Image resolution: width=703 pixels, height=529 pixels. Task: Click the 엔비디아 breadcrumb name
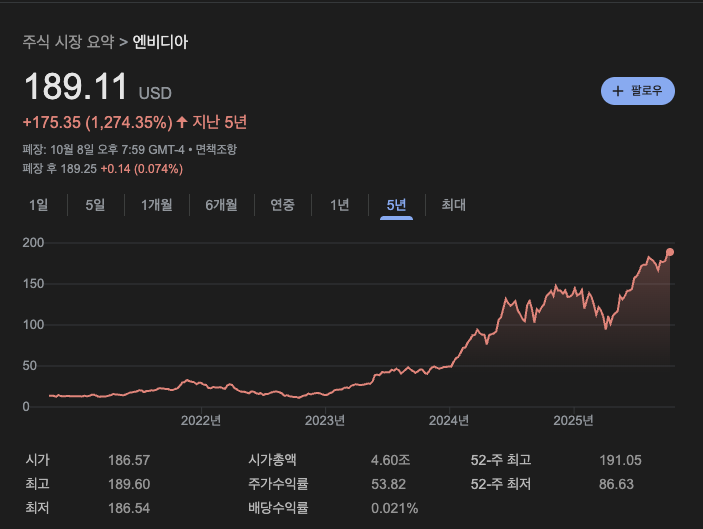160,42
